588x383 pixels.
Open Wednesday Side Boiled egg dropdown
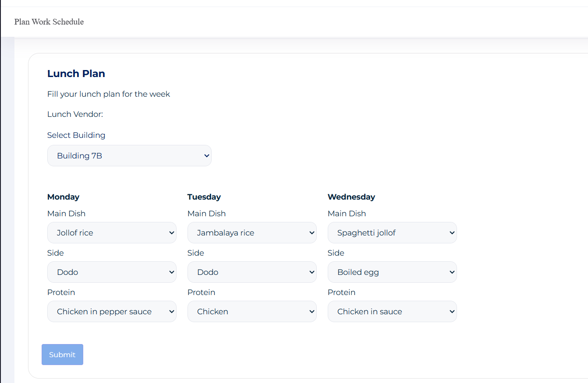[392, 272]
